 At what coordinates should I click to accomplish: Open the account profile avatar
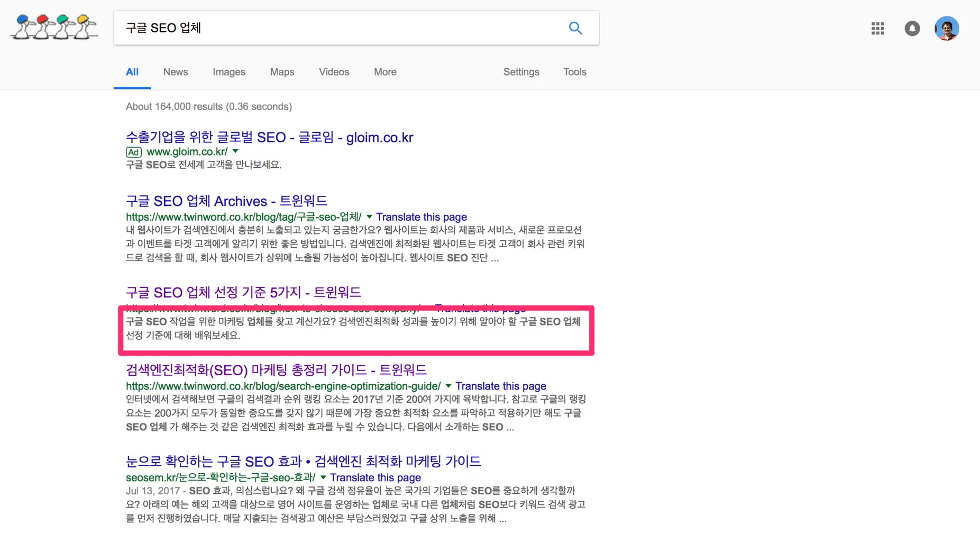click(x=947, y=29)
